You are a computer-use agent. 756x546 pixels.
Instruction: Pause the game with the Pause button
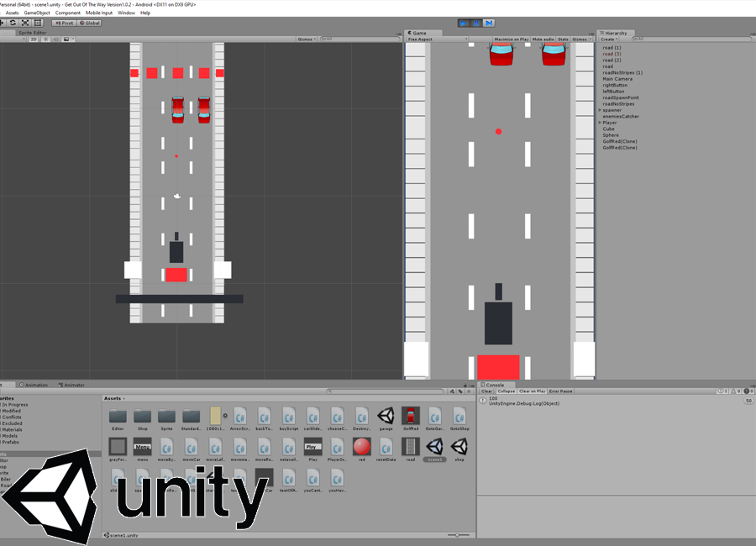click(x=476, y=23)
